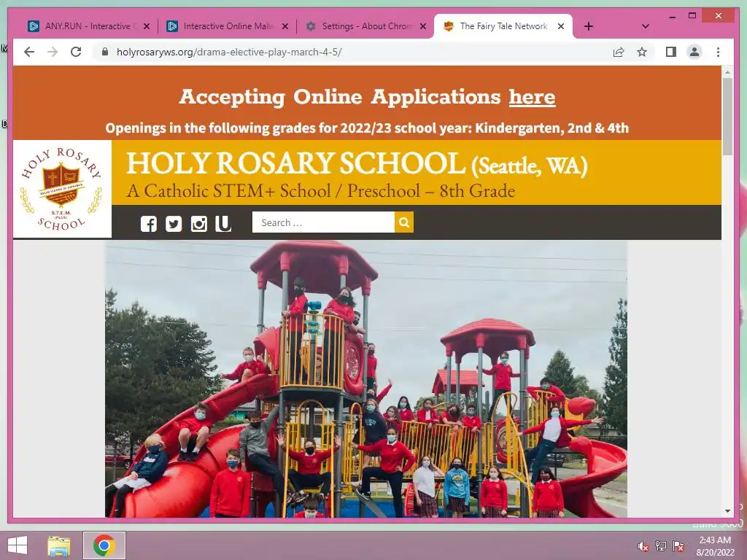Open the school's Facebook page icon

tap(149, 223)
